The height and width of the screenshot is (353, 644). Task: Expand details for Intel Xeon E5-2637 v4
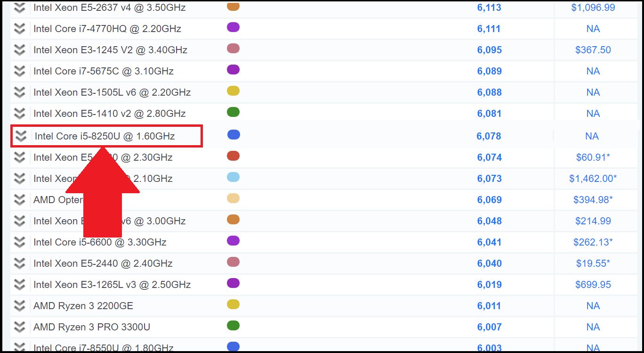point(19,7)
